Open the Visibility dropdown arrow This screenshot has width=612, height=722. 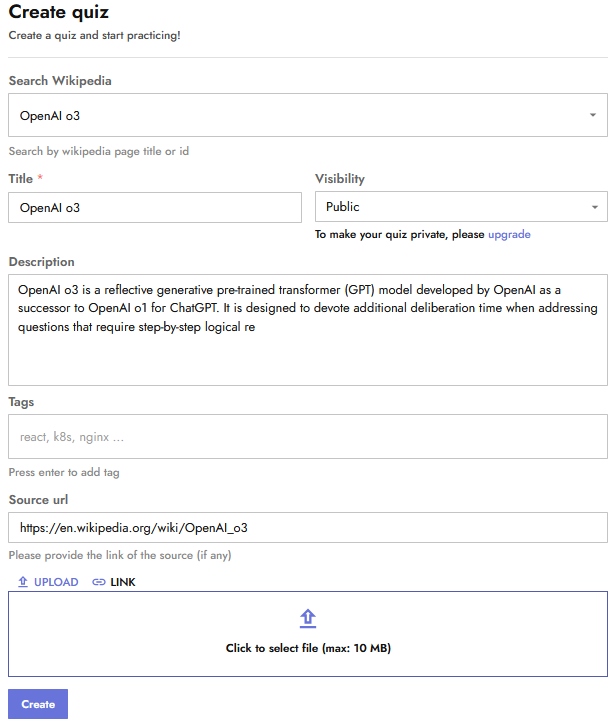point(596,207)
